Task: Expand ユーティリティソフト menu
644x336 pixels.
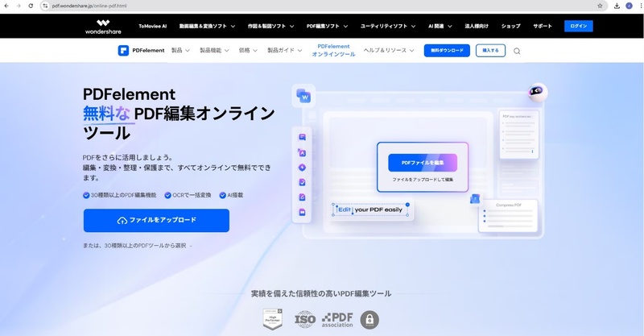Action: [388, 27]
